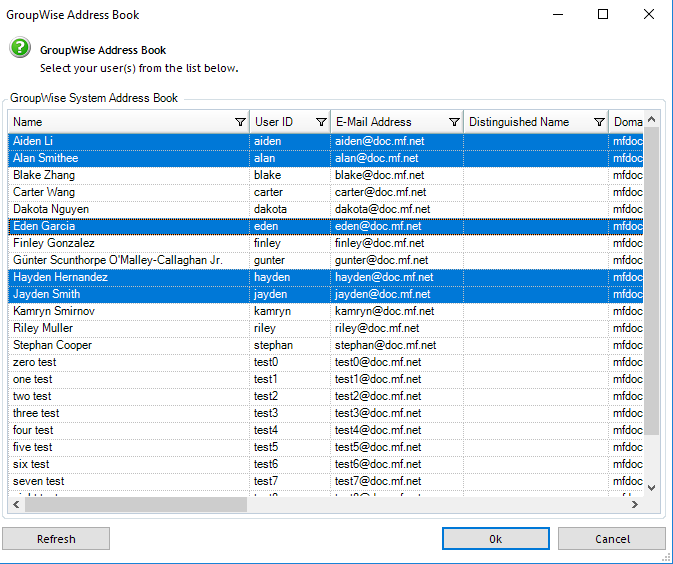Click the horizontal scrollbar left arrow

tap(17, 505)
